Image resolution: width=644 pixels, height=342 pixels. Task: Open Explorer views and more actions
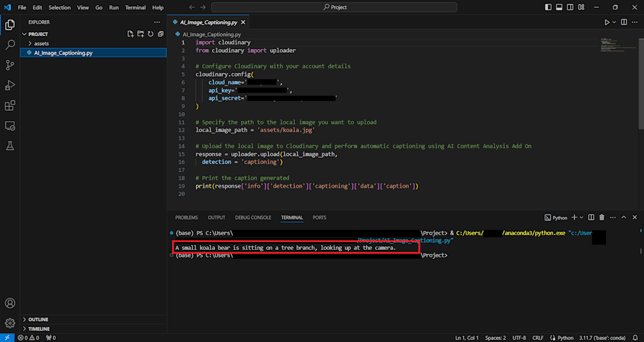coord(157,22)
